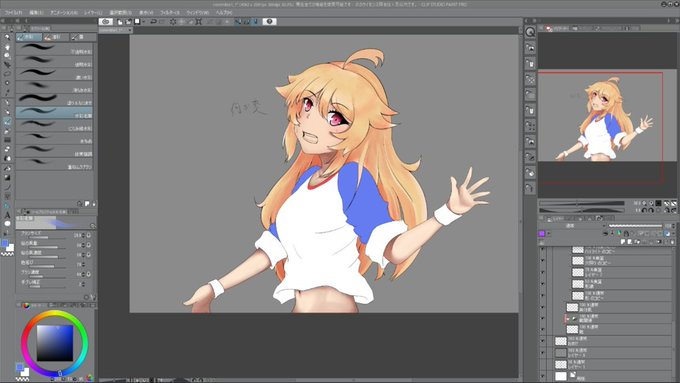The width and height of the screenshot is (680, 383).
Task: Open the ファイル (File) menu
Action: 13,13
